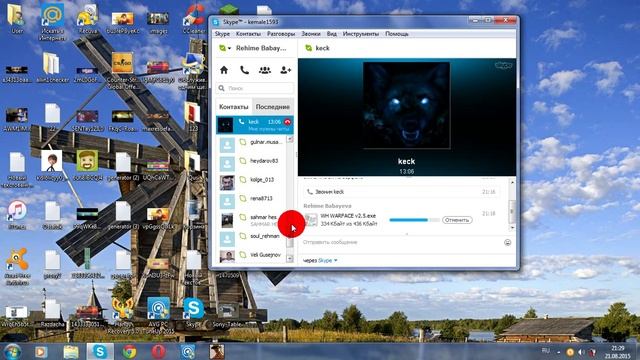
Task: Open the Контакты menu
Action: coord(248,34)
